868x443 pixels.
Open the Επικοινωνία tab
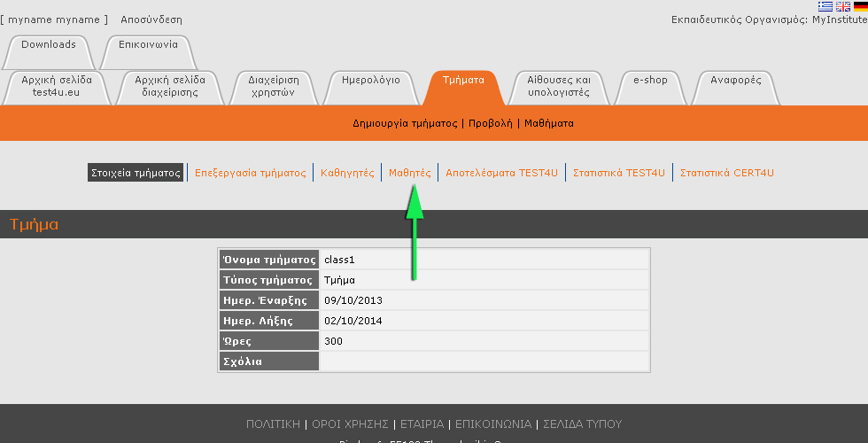coord(148,44)
